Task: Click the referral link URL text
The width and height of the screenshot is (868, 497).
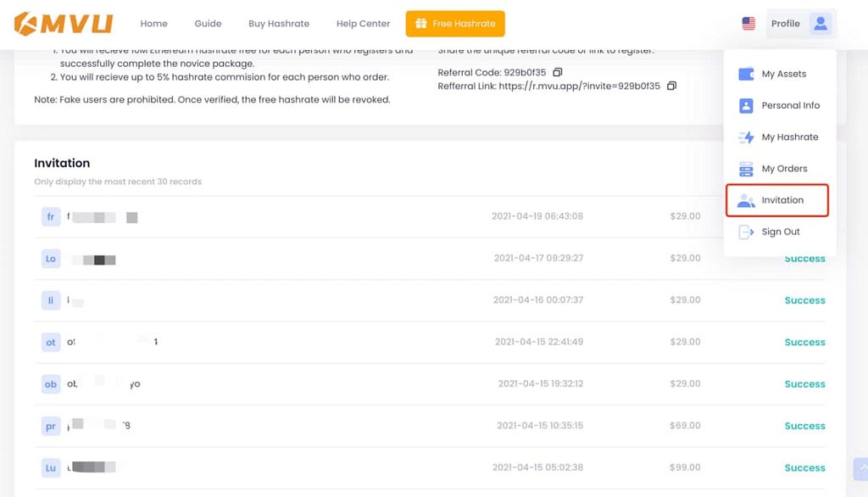Action: (579, 86)
